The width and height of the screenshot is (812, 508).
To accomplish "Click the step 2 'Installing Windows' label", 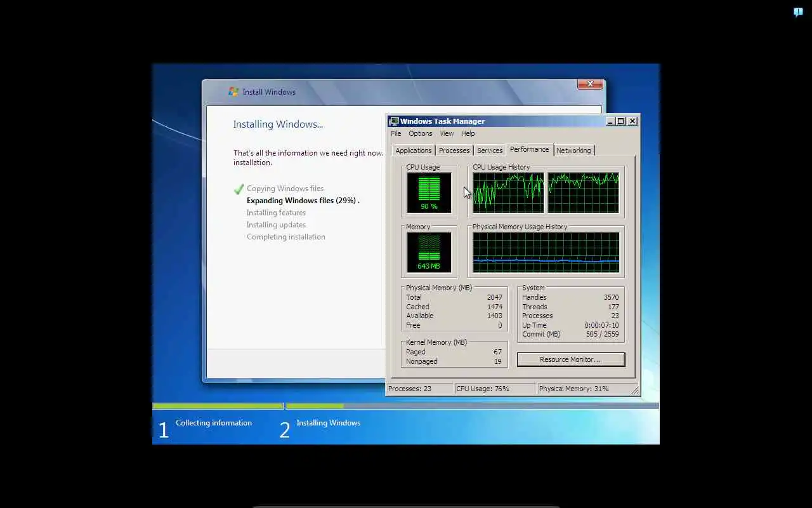I will click(x=329, y=423).
